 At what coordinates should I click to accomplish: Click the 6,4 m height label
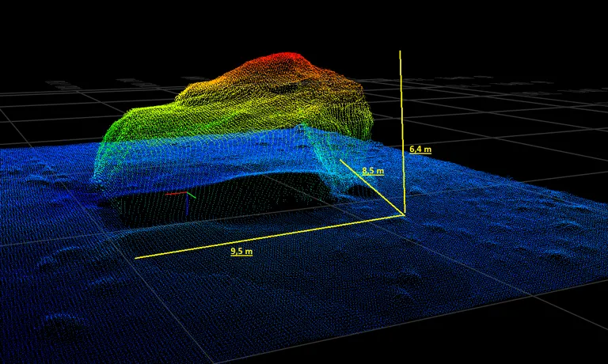point(420,148)
